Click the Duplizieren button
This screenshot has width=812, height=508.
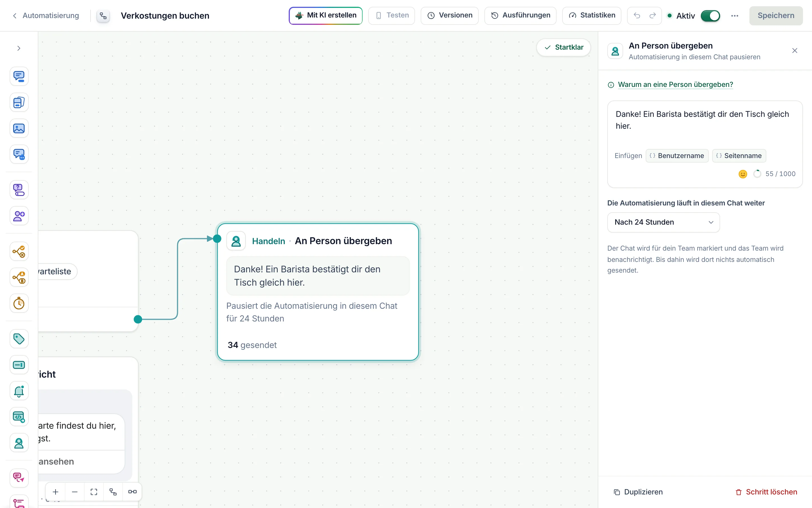(638, 492)
